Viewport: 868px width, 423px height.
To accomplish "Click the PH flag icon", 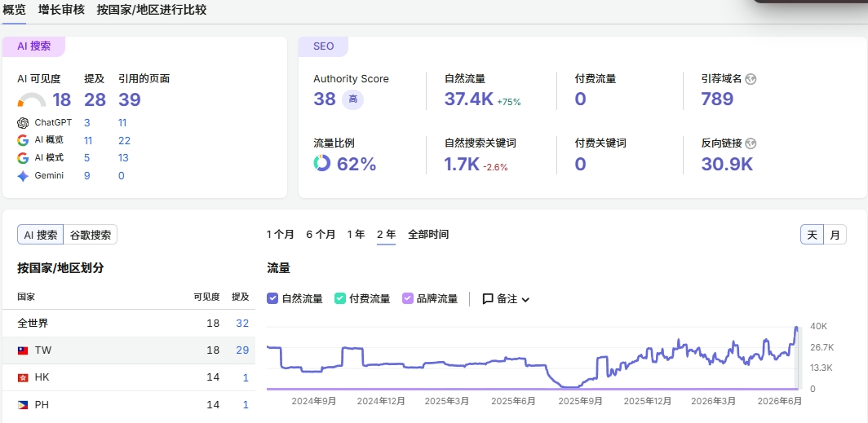I will click(23, 405).
